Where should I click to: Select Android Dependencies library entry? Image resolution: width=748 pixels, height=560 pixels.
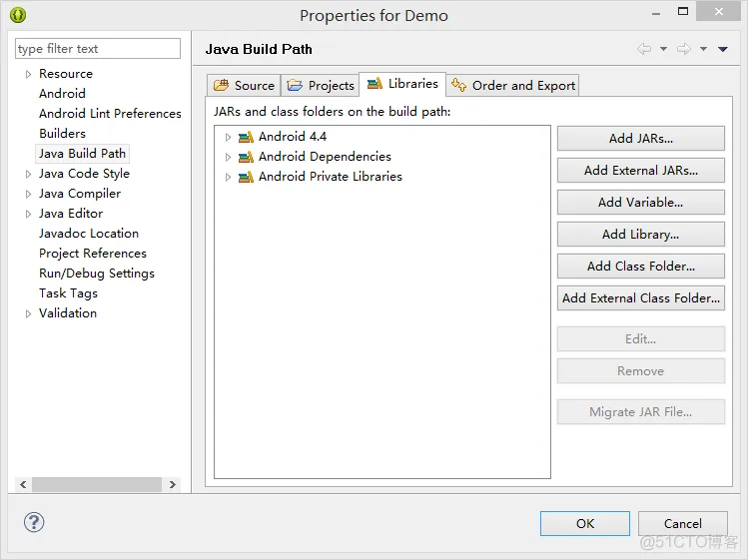(325, 157)
